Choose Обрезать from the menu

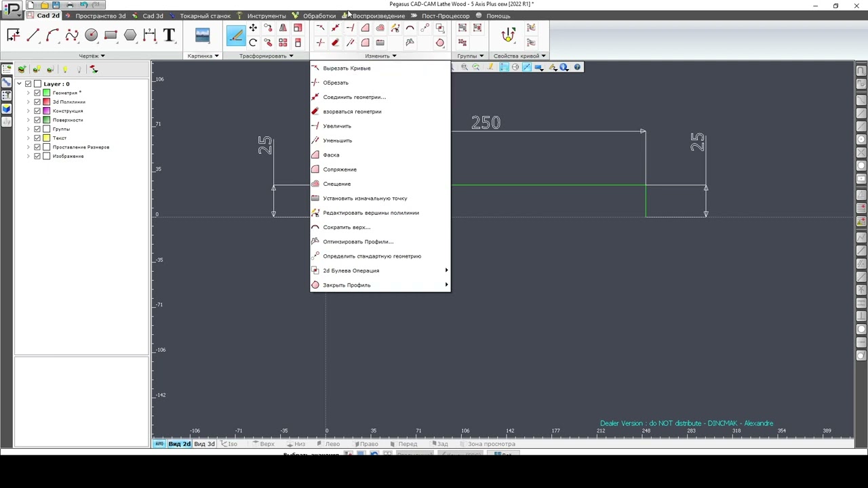380,83
